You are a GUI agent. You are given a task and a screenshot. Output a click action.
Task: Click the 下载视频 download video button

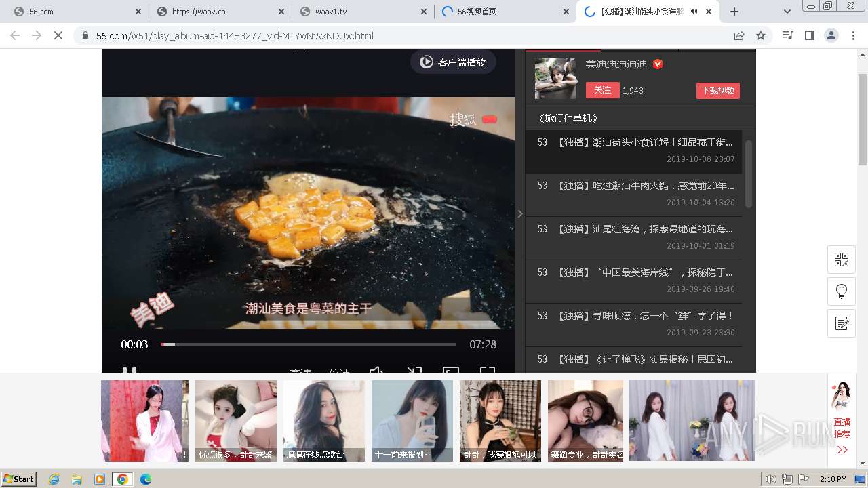pos(717,91)
